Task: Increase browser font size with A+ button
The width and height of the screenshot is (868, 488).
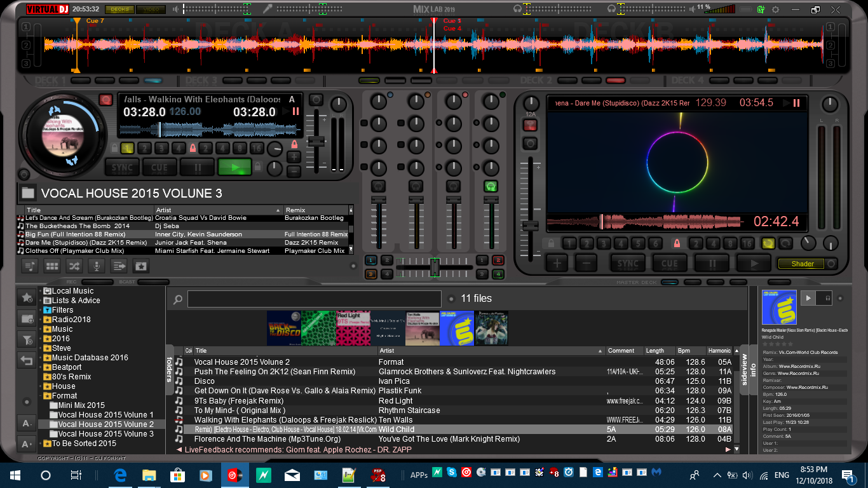Action: click(27, 444)
